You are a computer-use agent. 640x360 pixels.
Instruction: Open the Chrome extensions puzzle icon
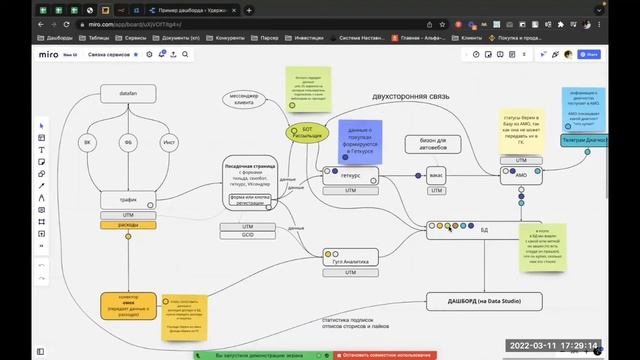561,24
